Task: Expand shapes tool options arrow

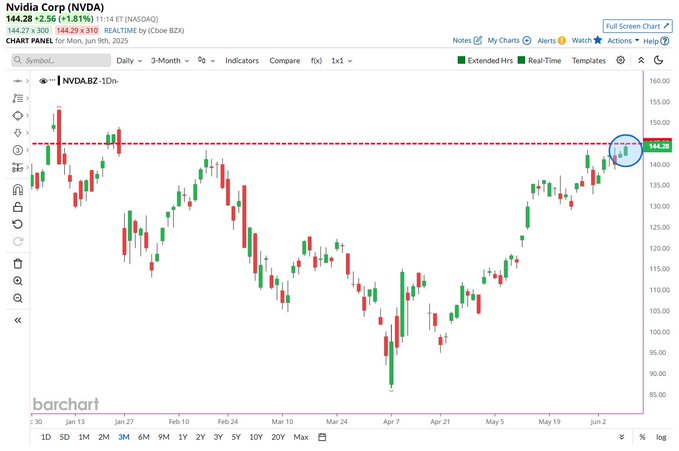Action: click(x=27, y=116)
